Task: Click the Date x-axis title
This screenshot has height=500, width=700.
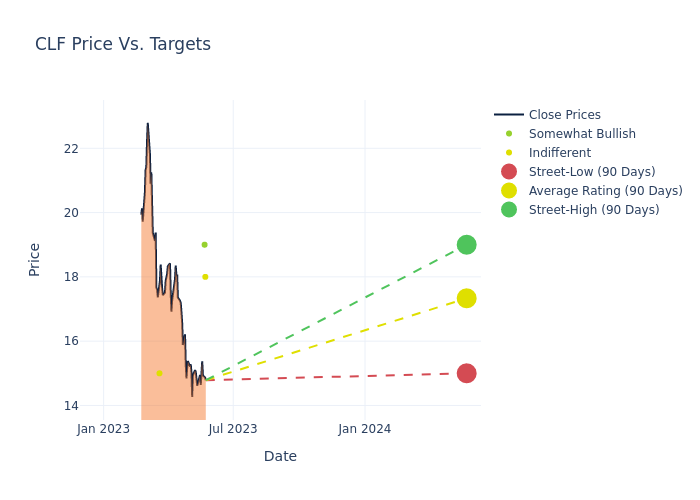Action: click(x=280, y=456)
